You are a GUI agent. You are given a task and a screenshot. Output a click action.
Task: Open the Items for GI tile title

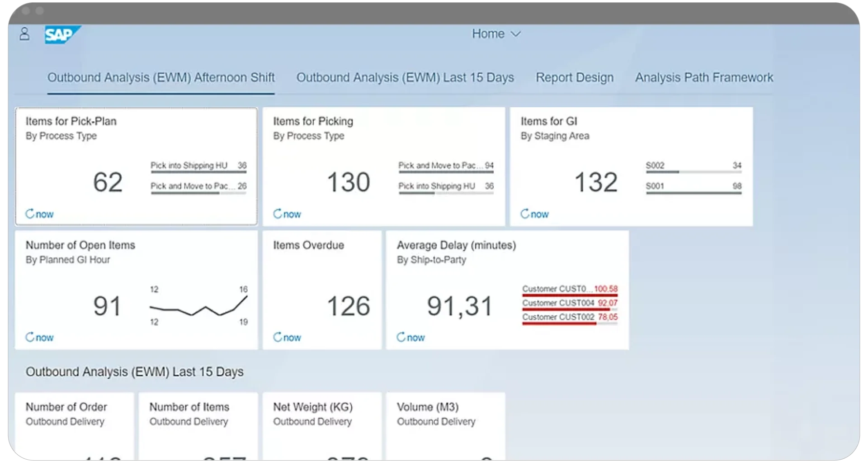549,121
